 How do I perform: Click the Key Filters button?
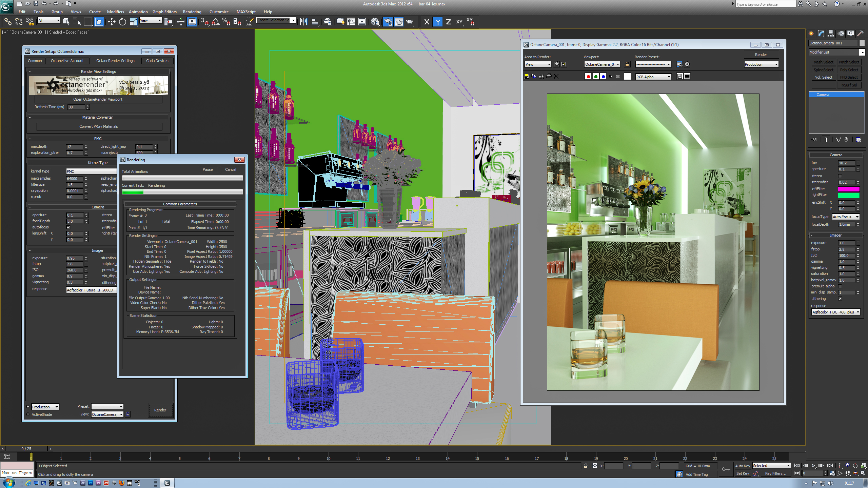[x=775, y=473]
